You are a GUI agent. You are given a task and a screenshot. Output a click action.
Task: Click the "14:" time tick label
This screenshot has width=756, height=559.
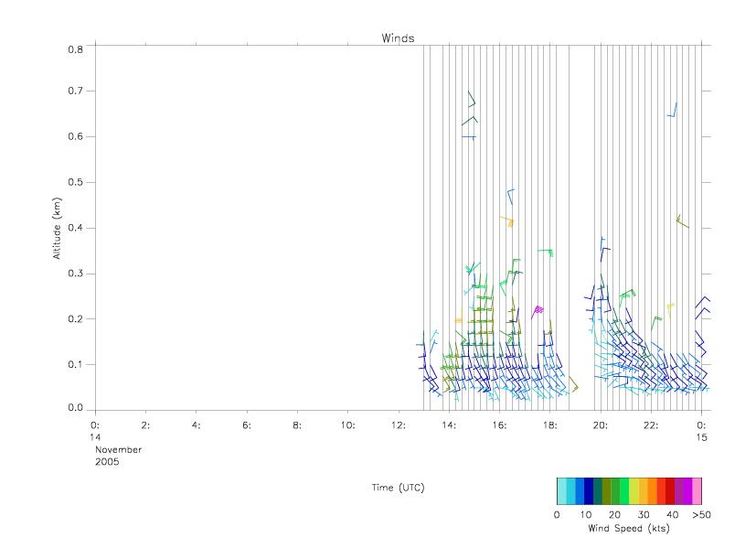point(449,425)
